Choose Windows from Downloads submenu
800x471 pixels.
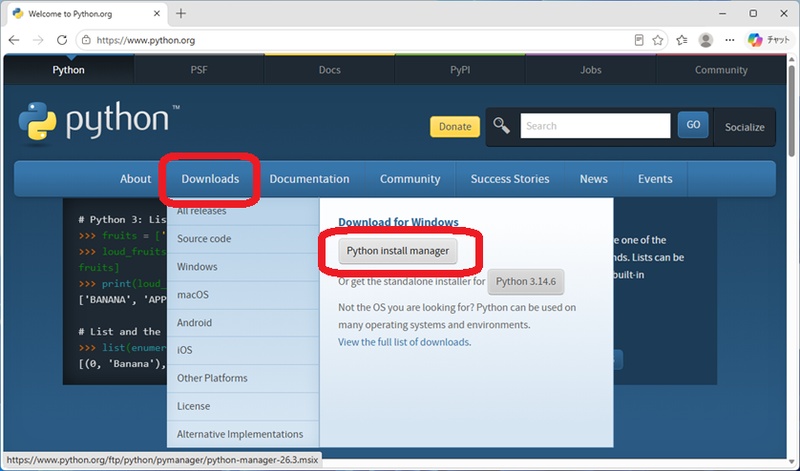tap(243, 267)
